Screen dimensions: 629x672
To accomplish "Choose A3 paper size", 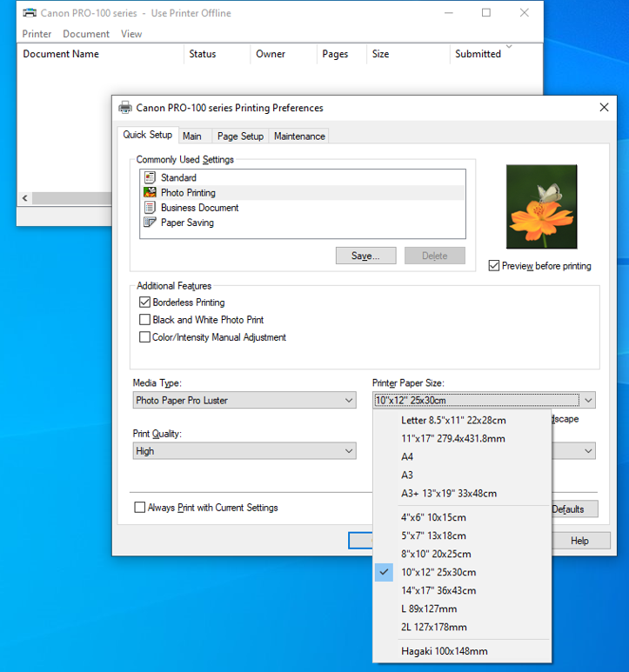I will point(462,475).
